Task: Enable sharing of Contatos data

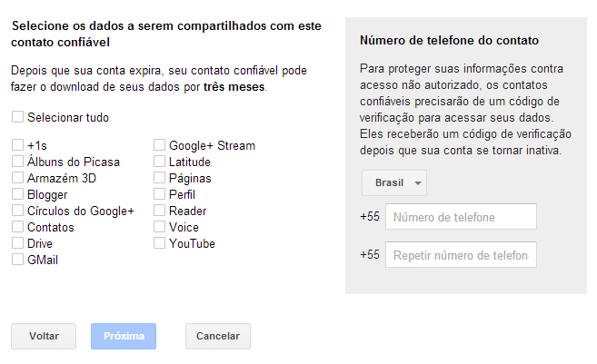Action: tap(18, 227)
